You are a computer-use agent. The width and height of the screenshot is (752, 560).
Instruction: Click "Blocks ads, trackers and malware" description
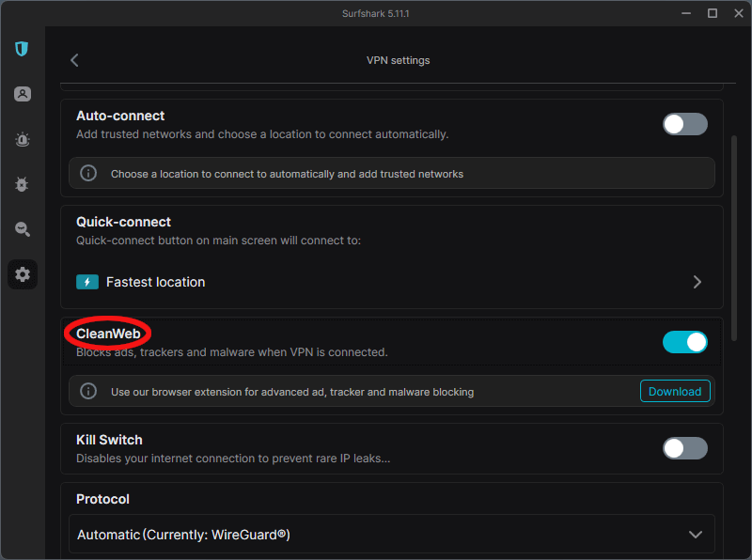[231, 352]
